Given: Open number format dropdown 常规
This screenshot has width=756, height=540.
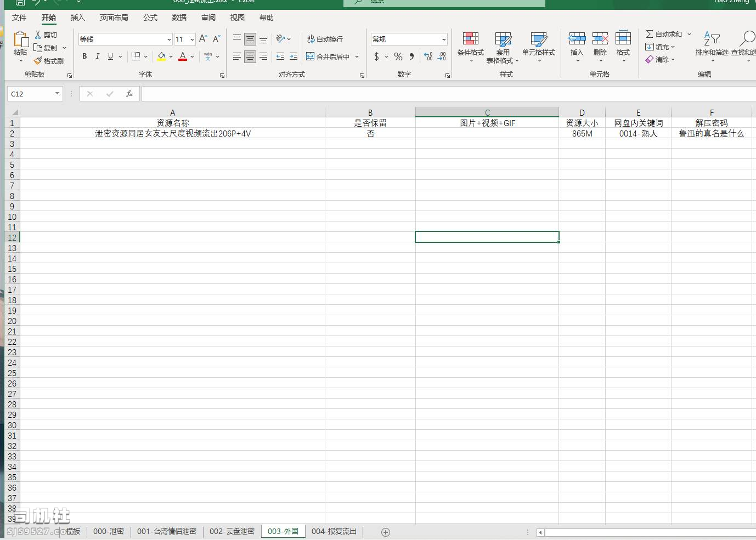Looking at the screenshot, I should (x=444, y=39).
